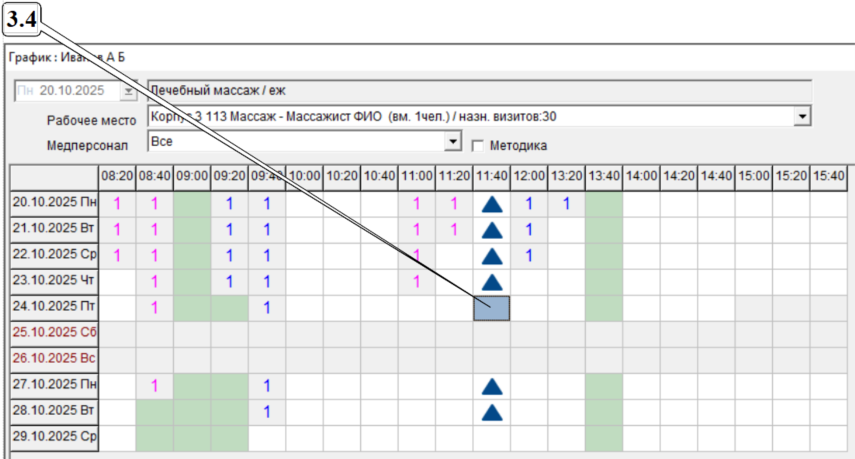Image resolution: width=855 pixels, height=459 pixels.
Task: Expand the Медперсонал dropdown
Action: pyautogui.click(x=454, y=143)
